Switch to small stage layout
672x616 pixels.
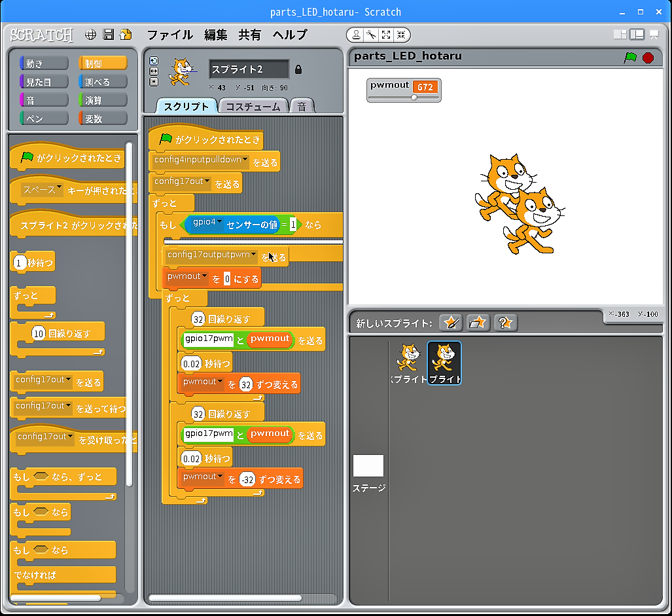click(x=620, y=34)
